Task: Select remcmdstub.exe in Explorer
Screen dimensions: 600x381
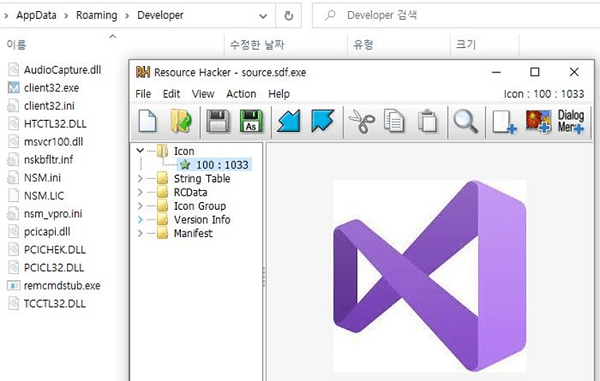Action: click(54, 286)
